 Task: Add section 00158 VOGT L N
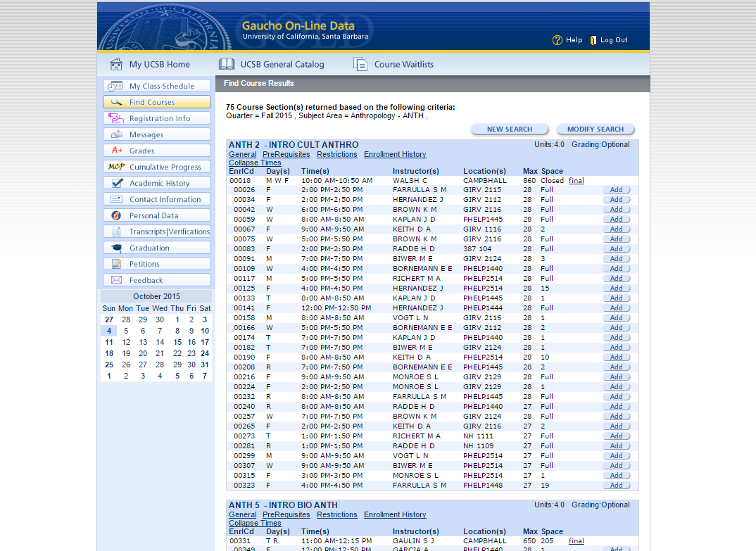[616, 317]
